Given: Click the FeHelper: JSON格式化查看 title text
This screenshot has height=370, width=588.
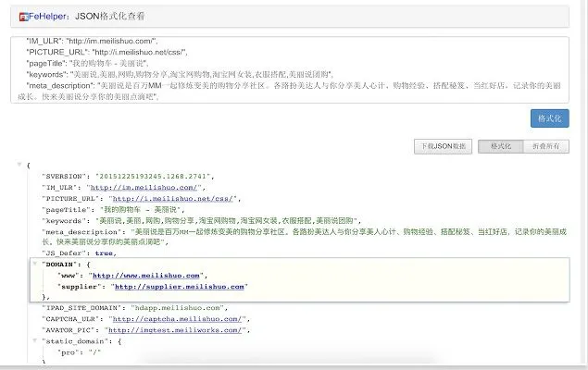Looking at the screenshot, I should pos(87,16).
